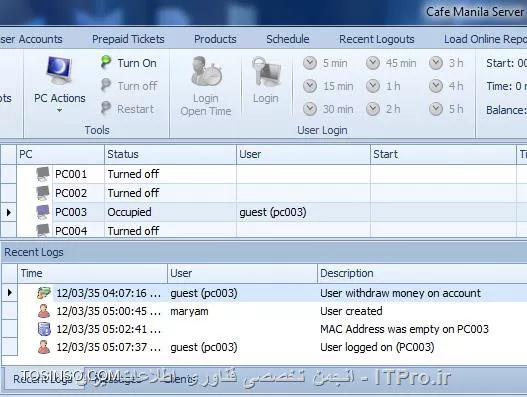This screenshot has height=397, width=527.
Task: Click the Recent Logs panel header
Action: coord(264,252)
